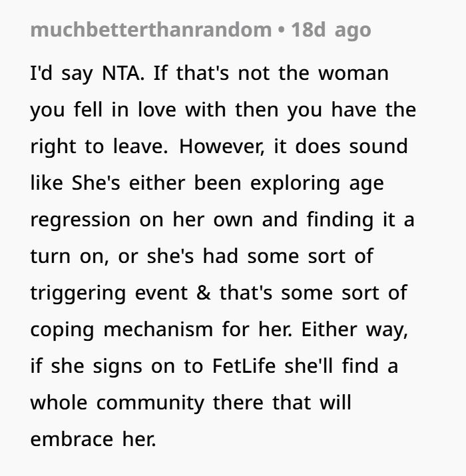Click the word woman in the first line
The height and width of the screenshot is (476, 466).
[353, 74]
